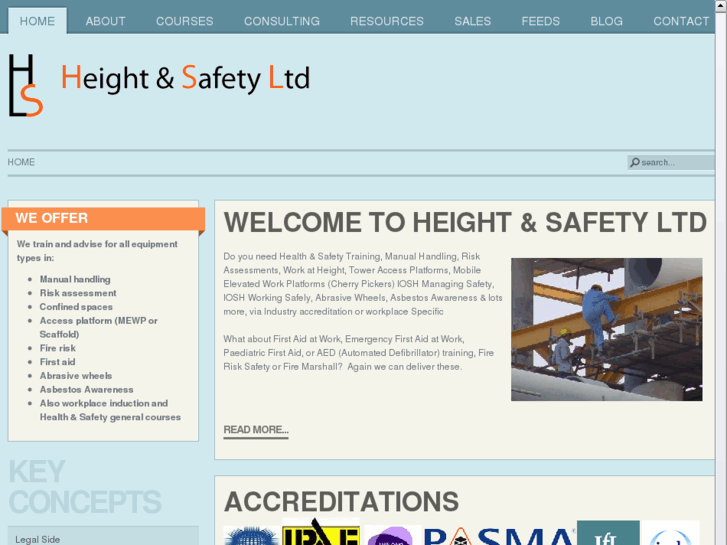Visit the BLOG page
The image size is (727, 545).
606,21
